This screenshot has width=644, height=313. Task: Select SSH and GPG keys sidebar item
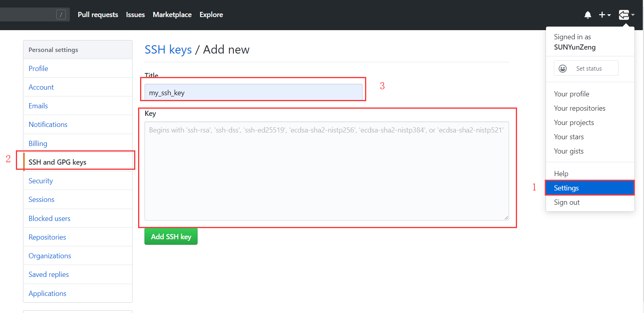point(58,162)
